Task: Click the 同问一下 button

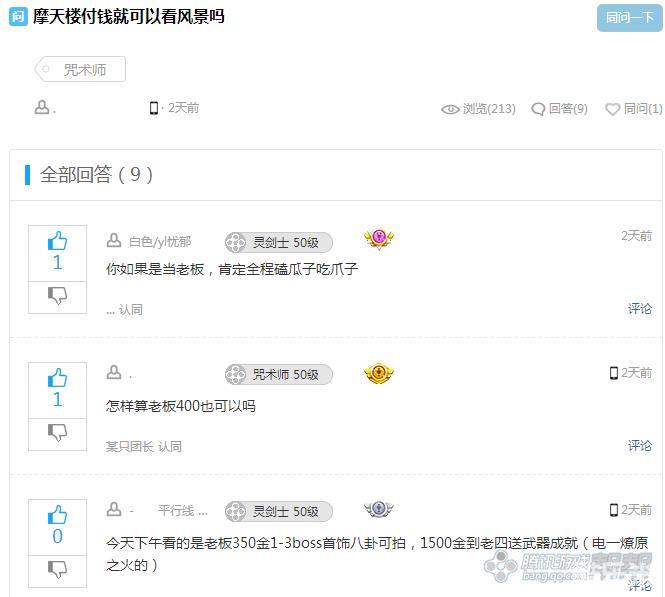Action: pyautogui.click(x=629, y=18)
